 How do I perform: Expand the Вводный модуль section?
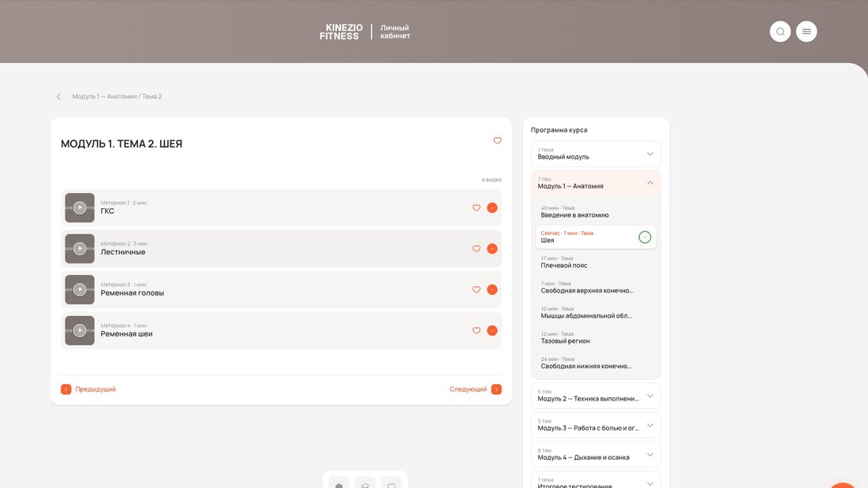596,154
